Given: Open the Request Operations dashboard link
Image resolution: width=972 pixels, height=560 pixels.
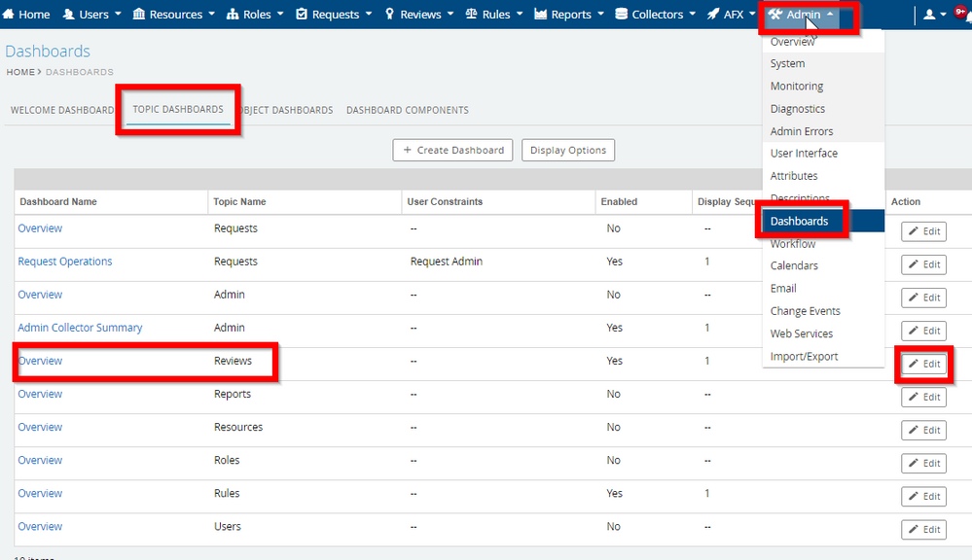Looking at the screenshot, I should 65,262.
